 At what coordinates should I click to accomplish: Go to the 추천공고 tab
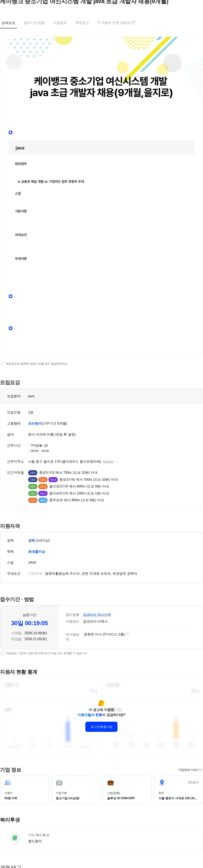(x=82, y=23)
